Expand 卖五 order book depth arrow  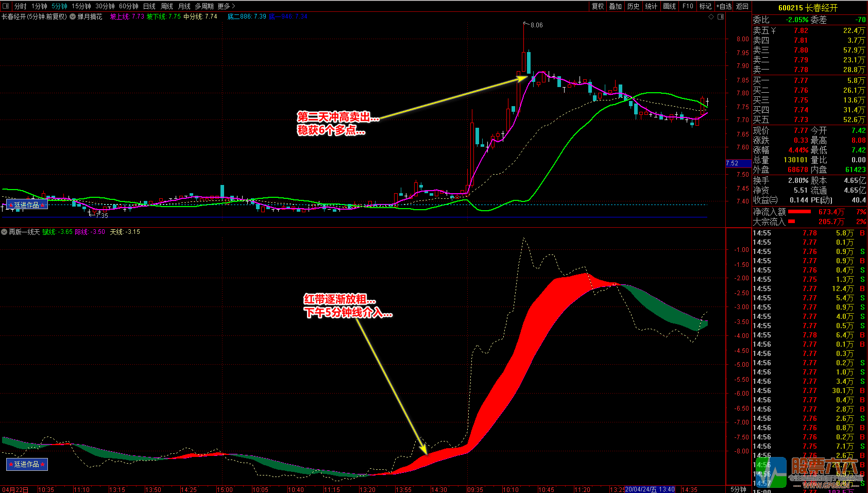(773, 31)
